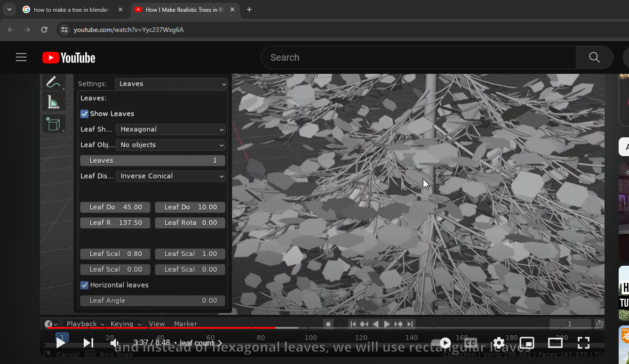This screenshot has height=364, width=629.
Task: Close the YouTube video tab
Action: 232,9
